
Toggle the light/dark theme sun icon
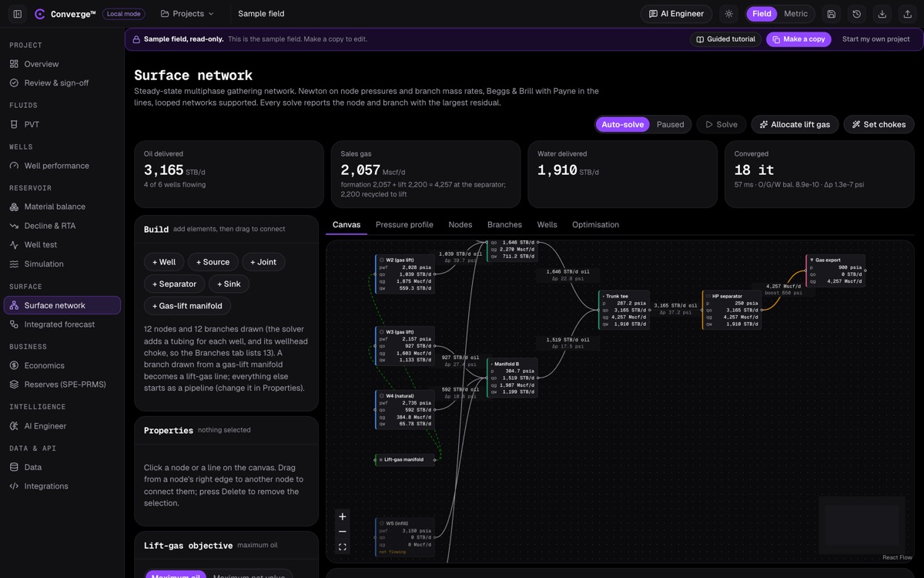(x=729, y=14)
